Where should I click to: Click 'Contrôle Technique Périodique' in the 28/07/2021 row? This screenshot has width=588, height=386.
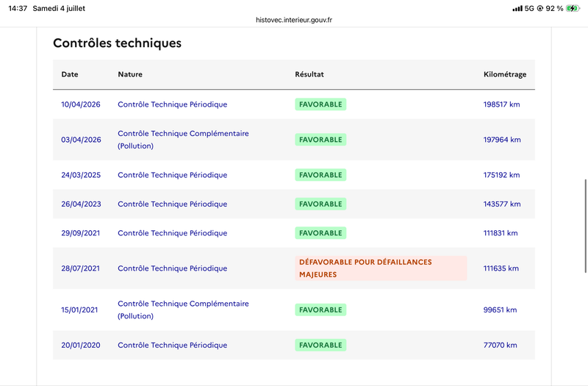pyautogui.click(x=173, y=268)
